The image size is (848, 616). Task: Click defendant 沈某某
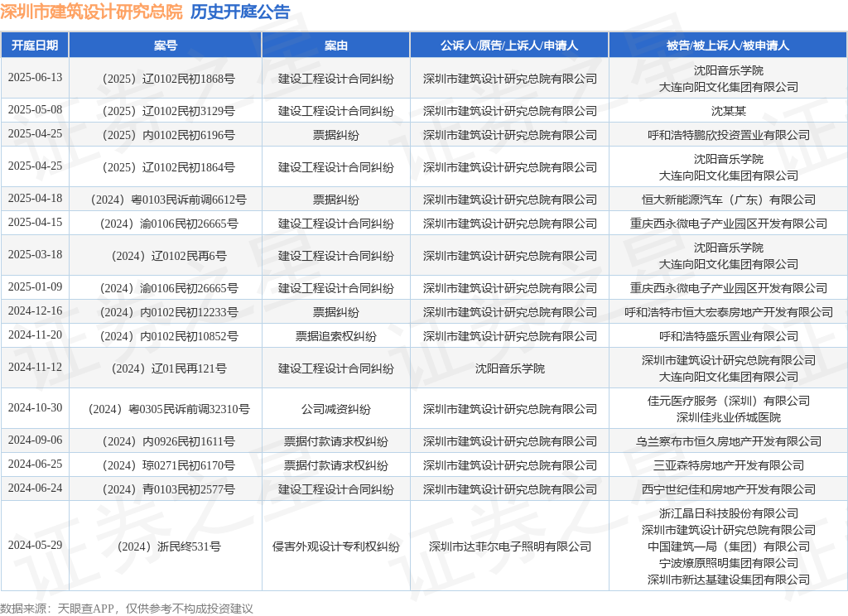click(x=728, y=112)
